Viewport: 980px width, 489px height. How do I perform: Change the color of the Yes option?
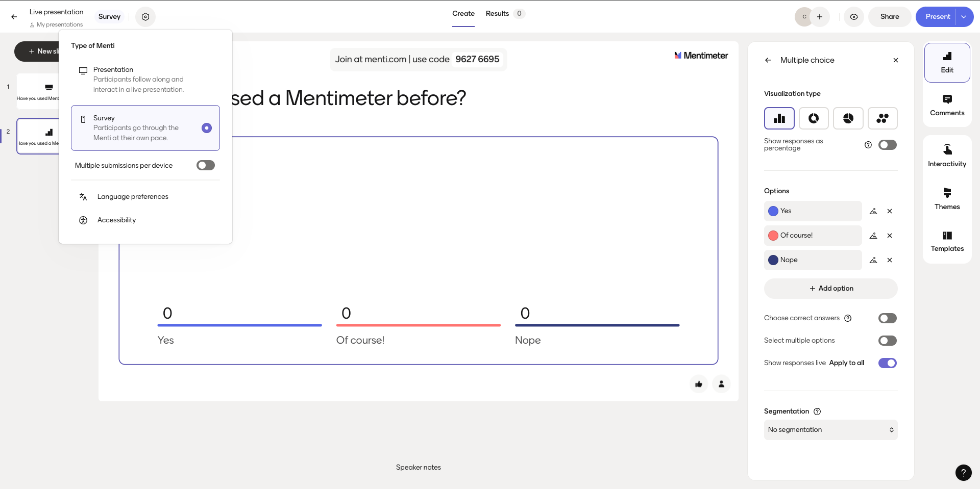[773, 211]
